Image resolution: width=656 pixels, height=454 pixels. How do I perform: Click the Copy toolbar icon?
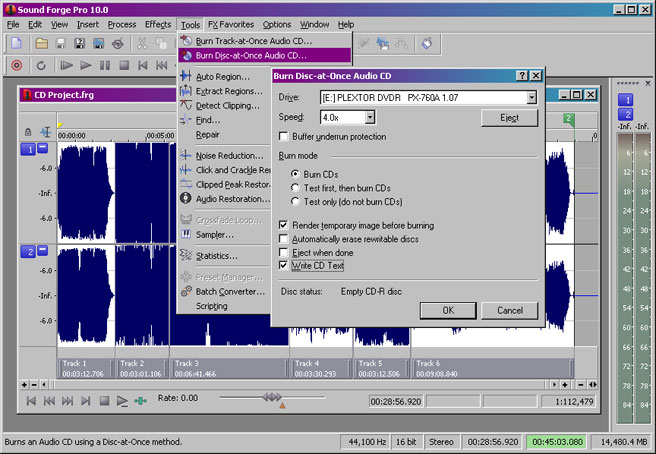click(x=161, y=44)
